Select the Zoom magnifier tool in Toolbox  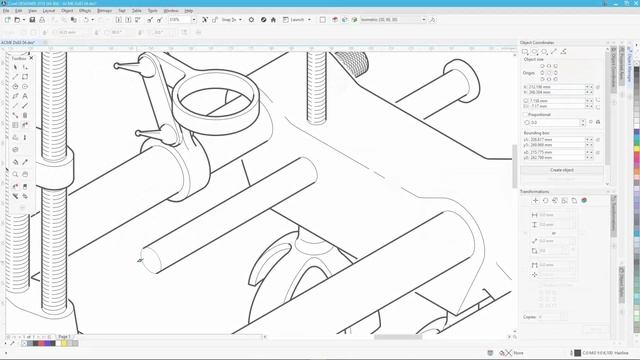[x=16, y=174]
